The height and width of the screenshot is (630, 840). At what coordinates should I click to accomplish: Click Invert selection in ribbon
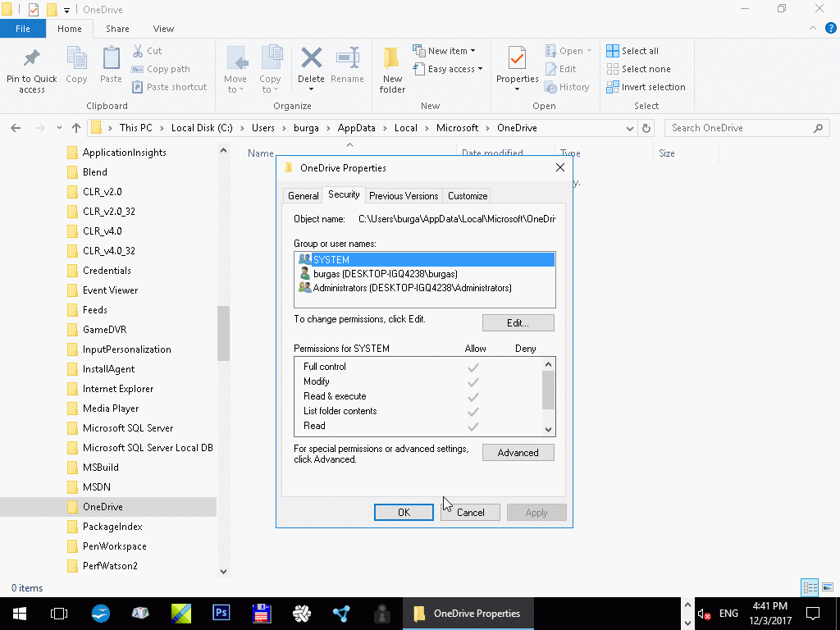[x=646, y=87]
